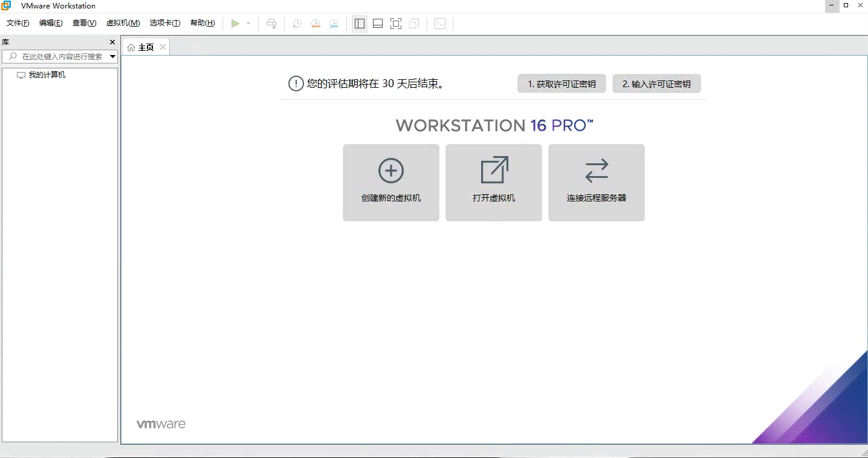
Task: Close the 主页 tab
Action: click(x=163, y=47)
